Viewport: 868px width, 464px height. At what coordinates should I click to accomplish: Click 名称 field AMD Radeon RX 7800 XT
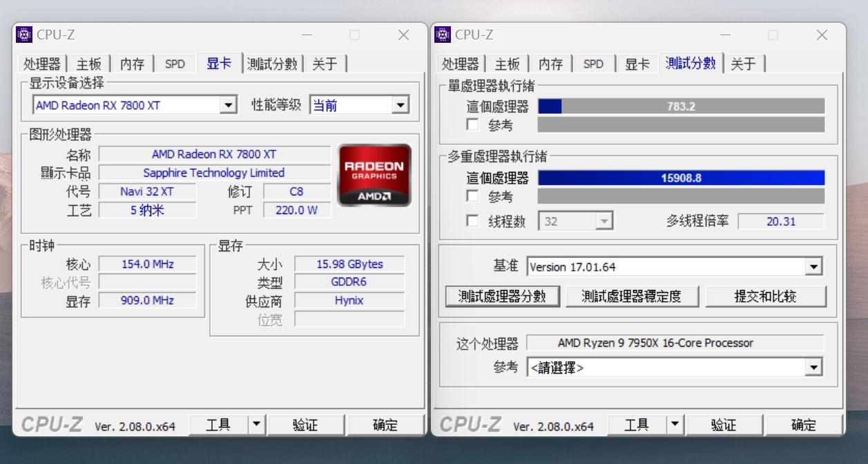pyautogui.click(x=214, y=154)
